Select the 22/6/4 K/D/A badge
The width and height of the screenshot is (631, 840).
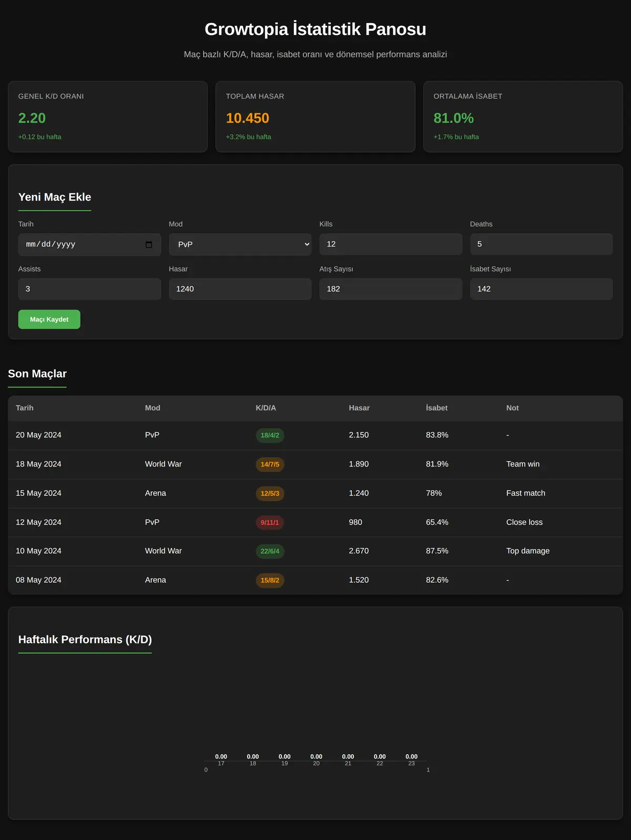pyautogui.click(x=270, y=551)
